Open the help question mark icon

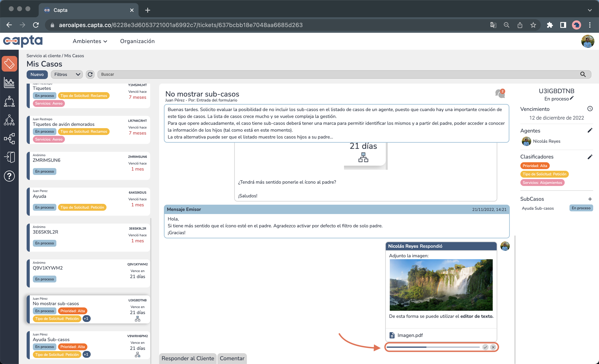(x=9, y=176)
